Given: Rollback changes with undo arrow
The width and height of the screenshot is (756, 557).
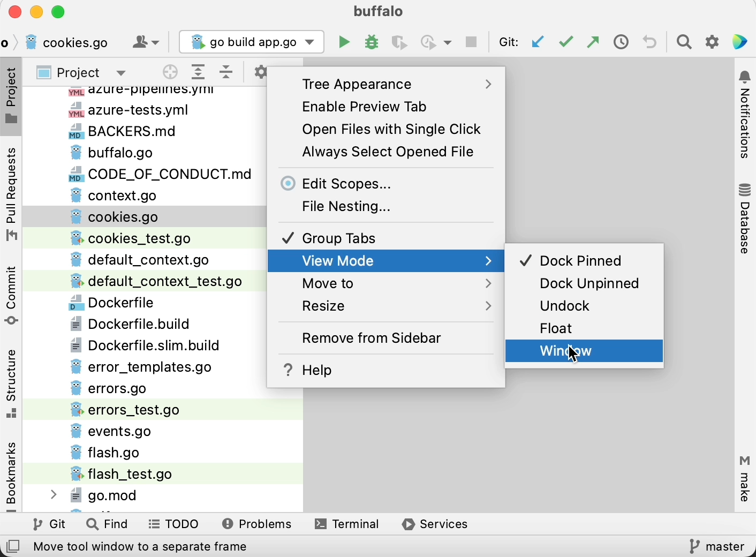Looking at the screenshot, I should point(651,42).
